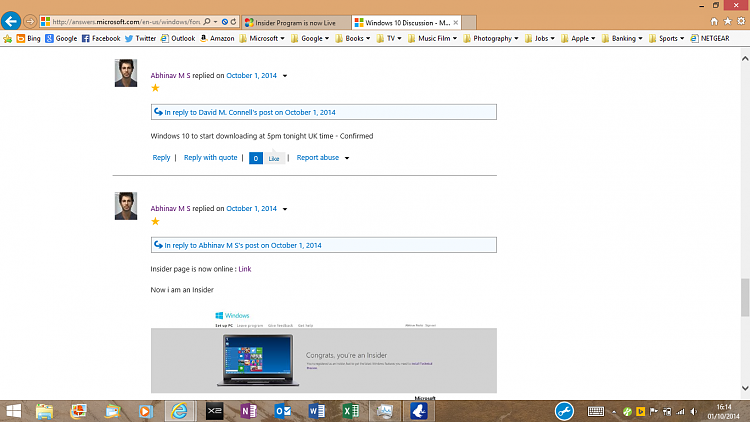Open File Explorer from the taskbar

point(44,411)
